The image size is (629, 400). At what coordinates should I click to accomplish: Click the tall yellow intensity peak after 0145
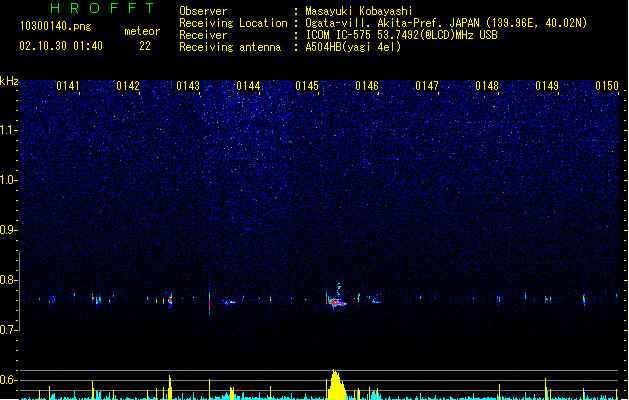click(x=336, y=384)
